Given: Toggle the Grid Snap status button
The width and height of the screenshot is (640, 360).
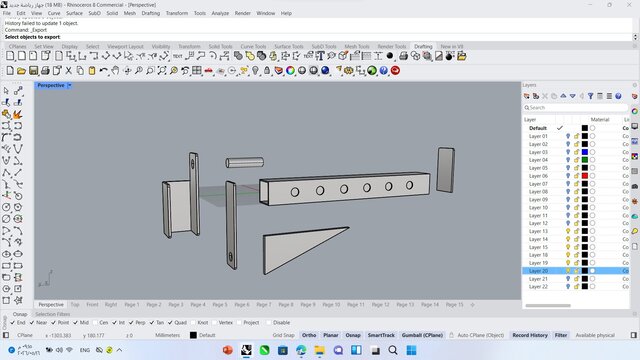Looking at the screenshot, I should pyautogui.click(x=283, y=335).
